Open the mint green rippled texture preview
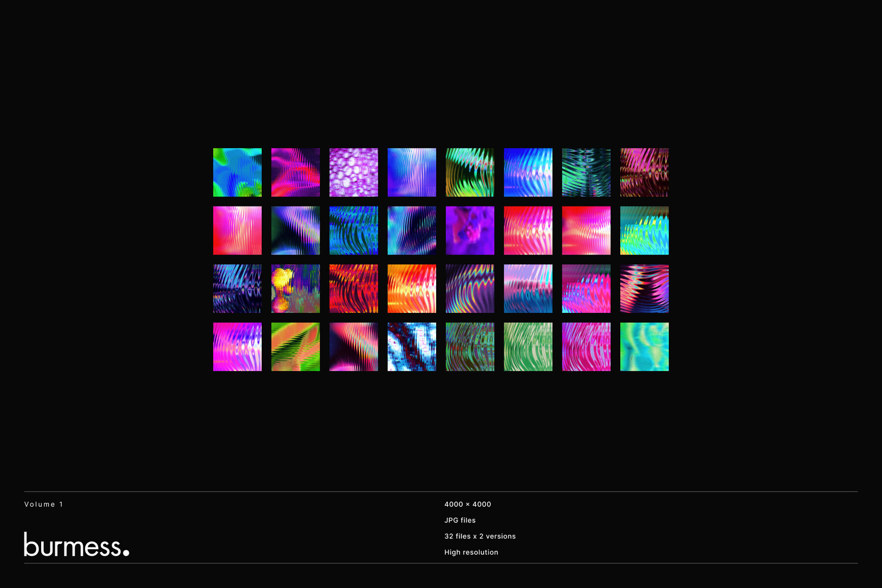The image size is (882, 588). [x=527, y=346]
